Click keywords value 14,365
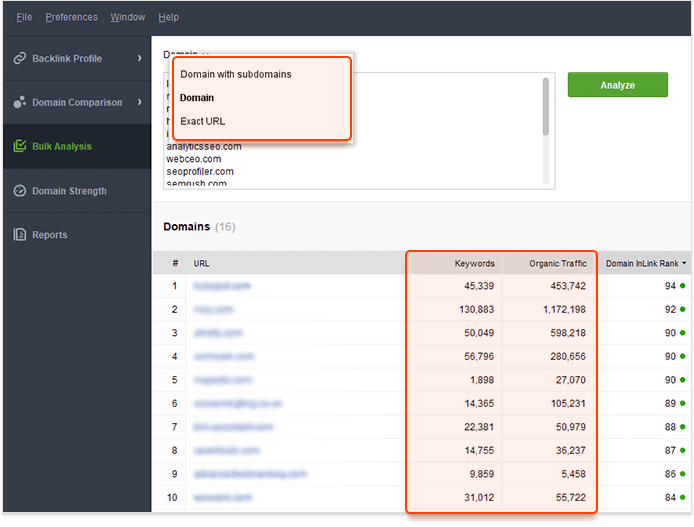Viewport: 694px width, 527px height. pyautogui.click(x=479, y=403)
